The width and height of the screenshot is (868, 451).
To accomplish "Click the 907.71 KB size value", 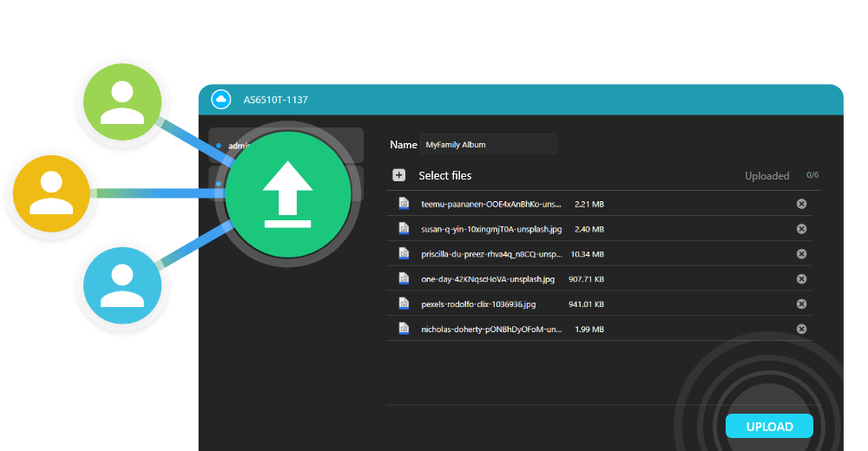I will pos(586,279).
